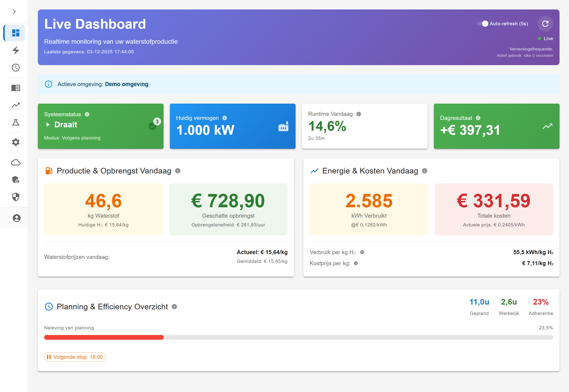Image resolution: width=569 pixels, height=392 pixels.
Task: Click the refresh button in the dashboard header
Action: click(545, 24)
